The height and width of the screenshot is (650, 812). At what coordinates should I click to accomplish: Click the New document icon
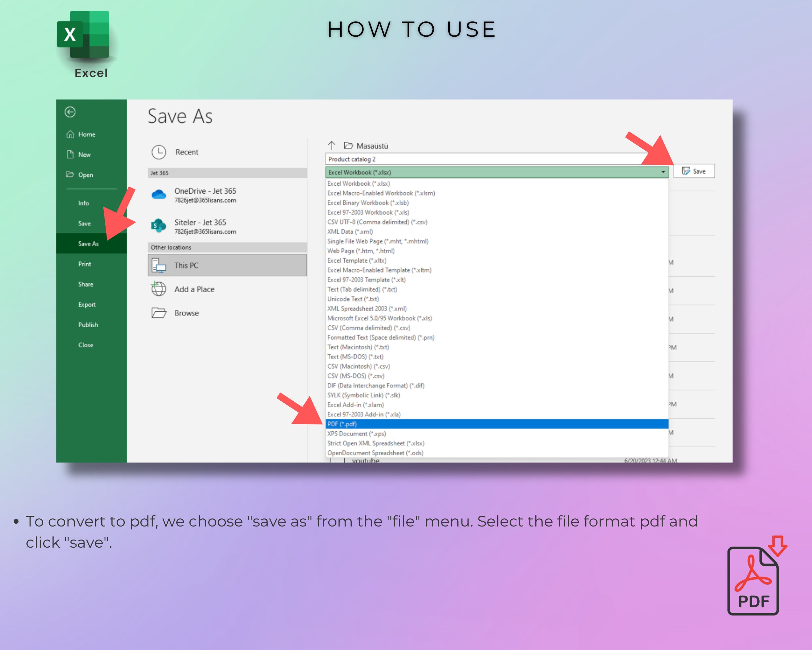coord(70,154)
